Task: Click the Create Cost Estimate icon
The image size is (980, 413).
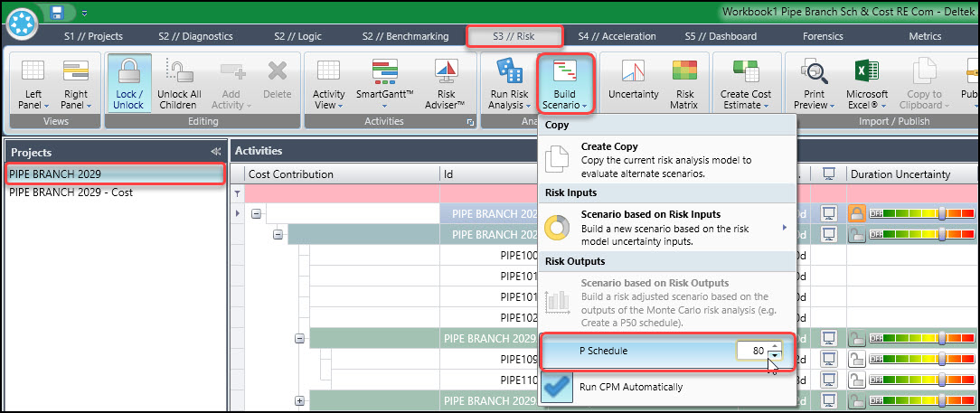Action: coord(746,70)
